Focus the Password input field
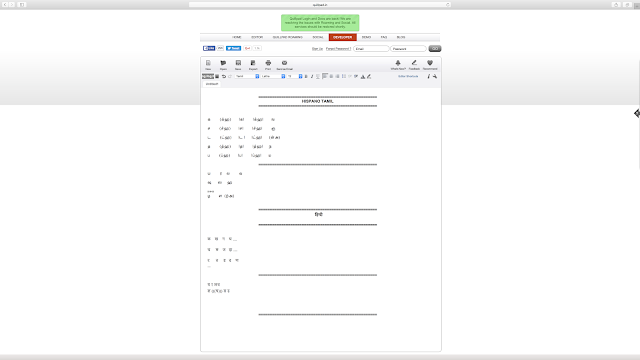This screenshot has width=640, height=360. tap(408, 49)
